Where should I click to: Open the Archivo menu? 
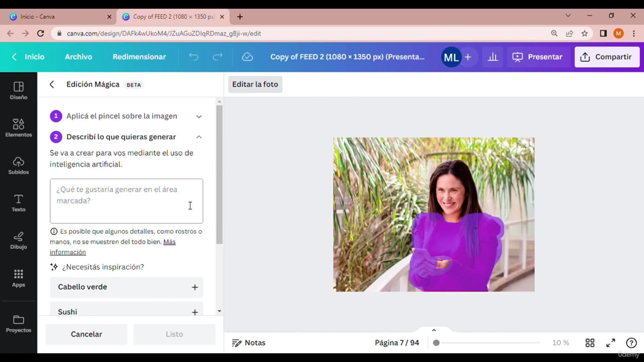[x=78, y=57]
